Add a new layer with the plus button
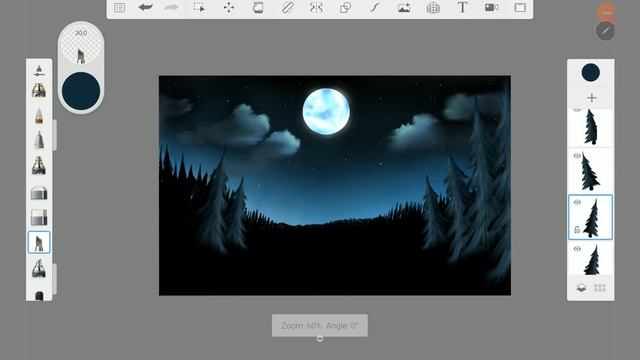 591,98
